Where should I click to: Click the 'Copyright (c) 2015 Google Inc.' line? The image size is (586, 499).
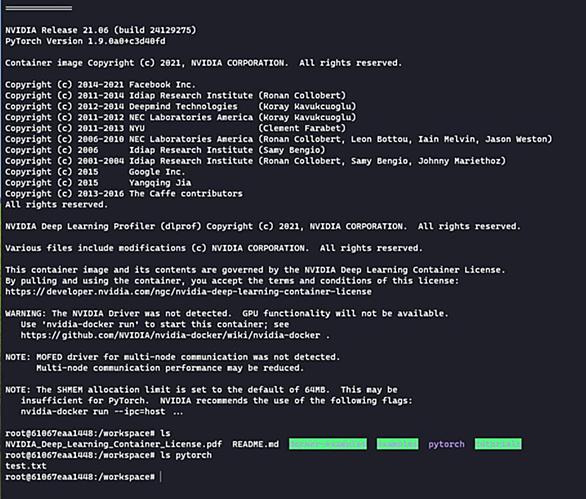pyautogui.click(x=95, y=172)
